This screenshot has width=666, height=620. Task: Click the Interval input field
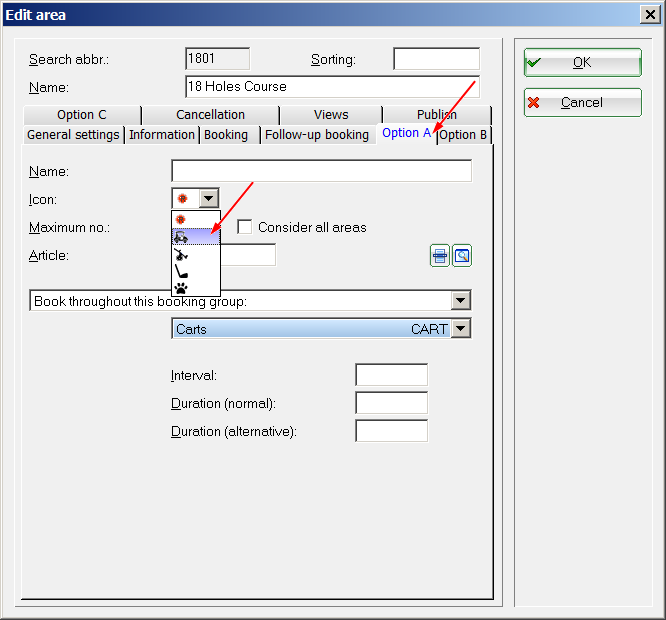tap(391, 375)
